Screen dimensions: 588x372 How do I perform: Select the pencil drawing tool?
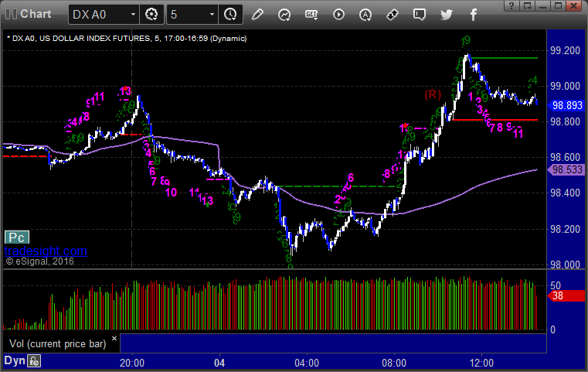click(x=257, y=15)
